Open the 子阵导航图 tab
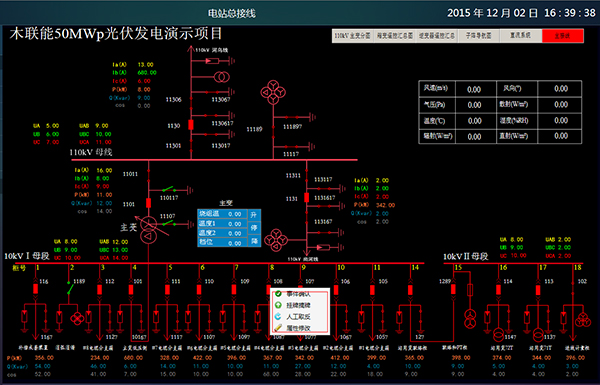Screen dimensions: 600x385 478,36
